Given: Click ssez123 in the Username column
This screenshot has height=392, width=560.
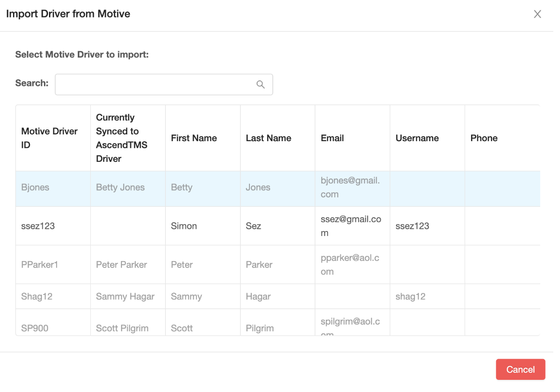Looking at the screenshot, I should point(427,226).
